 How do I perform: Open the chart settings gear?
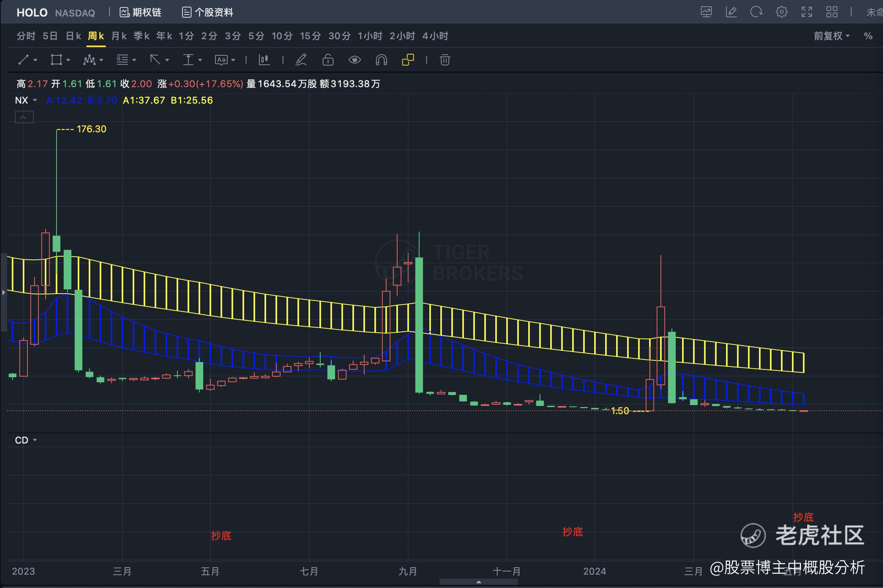[781, 12]
